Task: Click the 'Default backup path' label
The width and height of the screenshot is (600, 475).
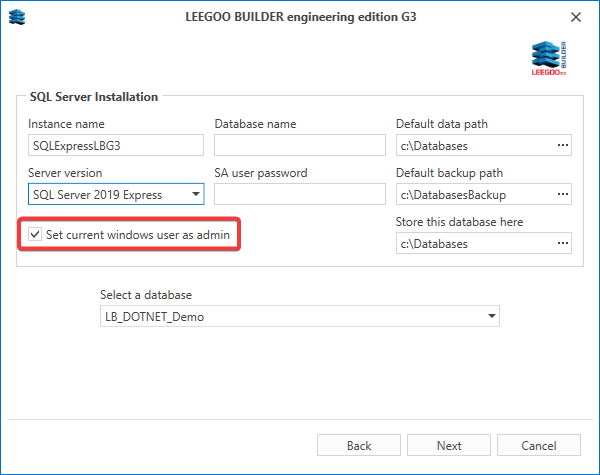Action: click(449, 173)
